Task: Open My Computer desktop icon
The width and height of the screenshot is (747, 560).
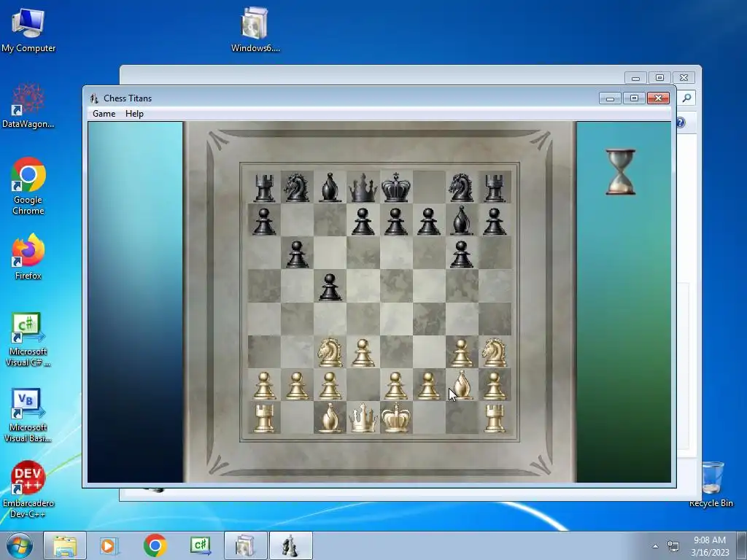Action: [28, 30]
